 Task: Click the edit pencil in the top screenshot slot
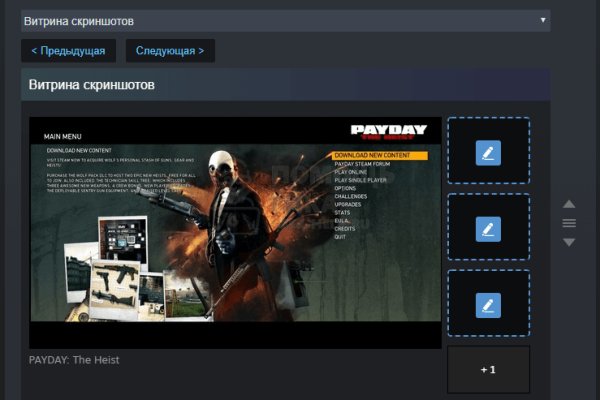[488, 152]
